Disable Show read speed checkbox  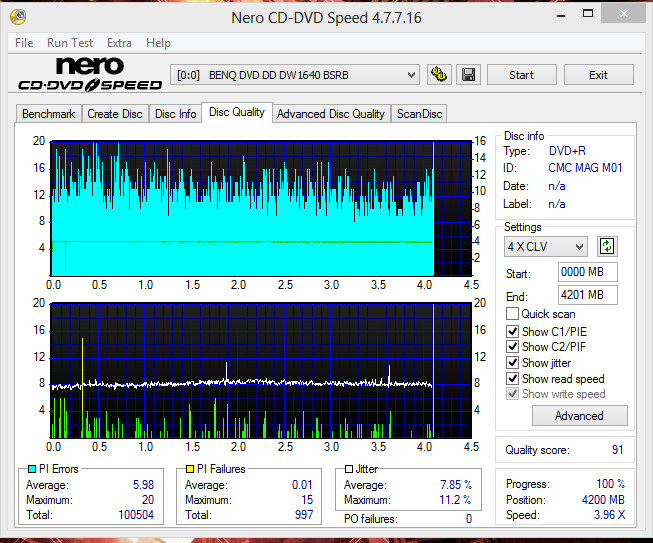(x=512, y=379)
